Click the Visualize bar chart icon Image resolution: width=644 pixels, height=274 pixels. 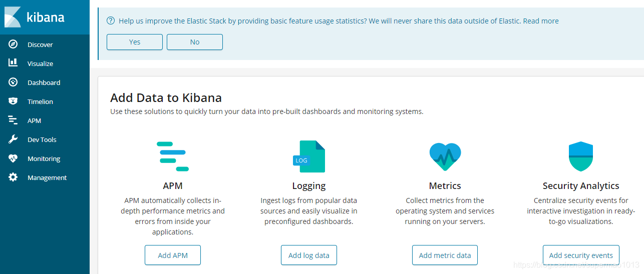[x=13, y=63]
